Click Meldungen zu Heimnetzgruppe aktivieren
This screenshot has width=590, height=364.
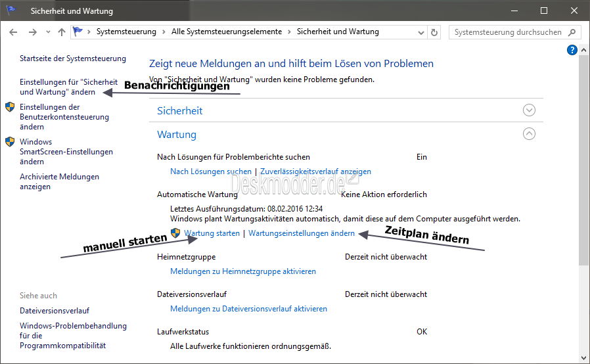click(243, 271)
